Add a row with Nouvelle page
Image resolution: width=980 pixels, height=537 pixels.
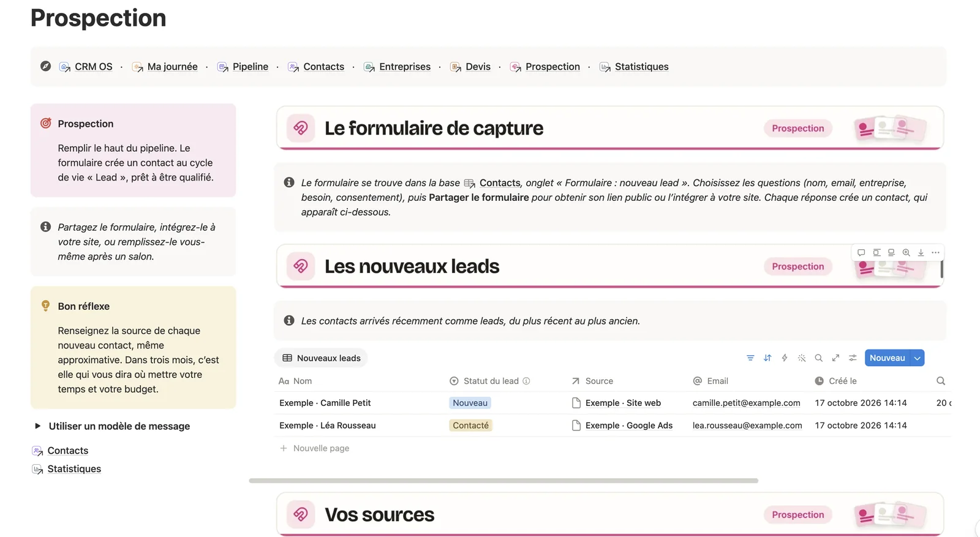315,448
